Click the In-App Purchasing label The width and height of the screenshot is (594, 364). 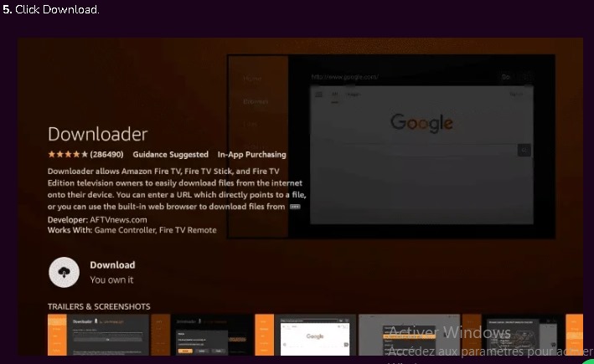[251, 155]
